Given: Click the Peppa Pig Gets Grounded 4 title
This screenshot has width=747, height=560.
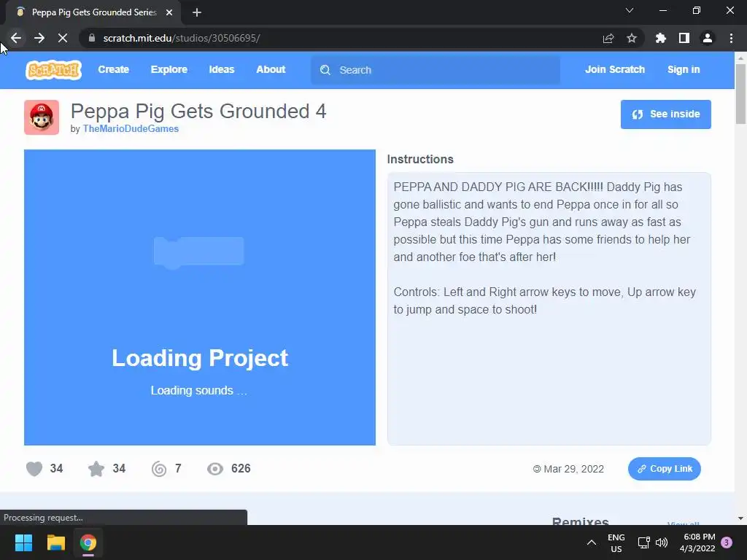Looking at the screenshot, I should (x=198, y=112).
